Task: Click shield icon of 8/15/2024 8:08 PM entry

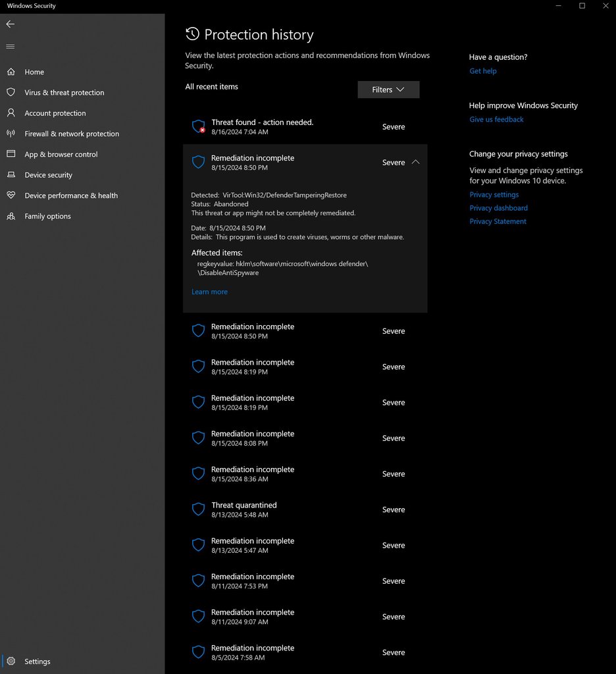Action: (x=198, y=438)
